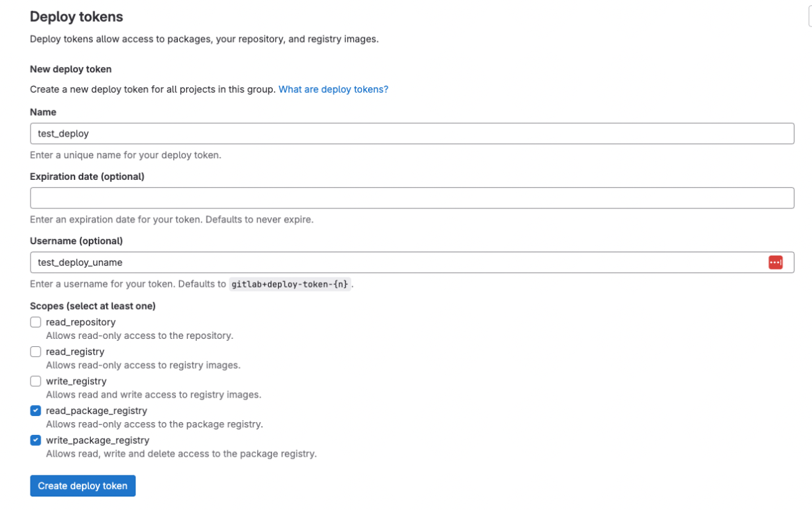Tick the write_registry checkbox
The image size is (812, 510).
36,381
